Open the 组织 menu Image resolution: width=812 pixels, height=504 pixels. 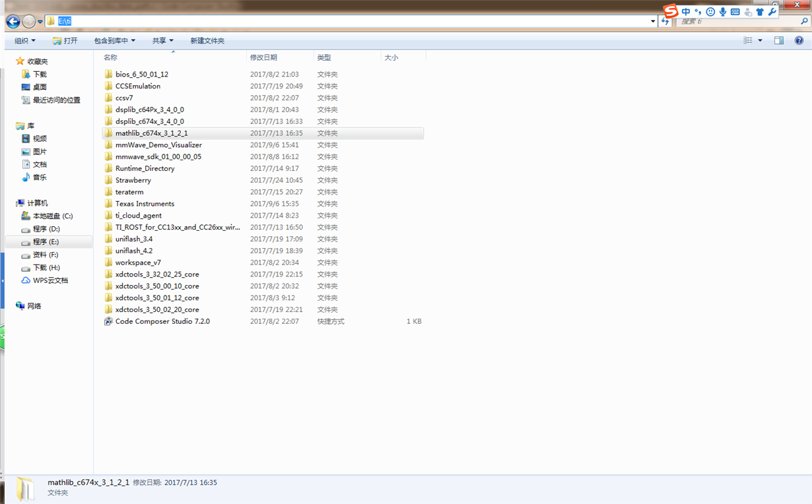[x=25, y=41]
